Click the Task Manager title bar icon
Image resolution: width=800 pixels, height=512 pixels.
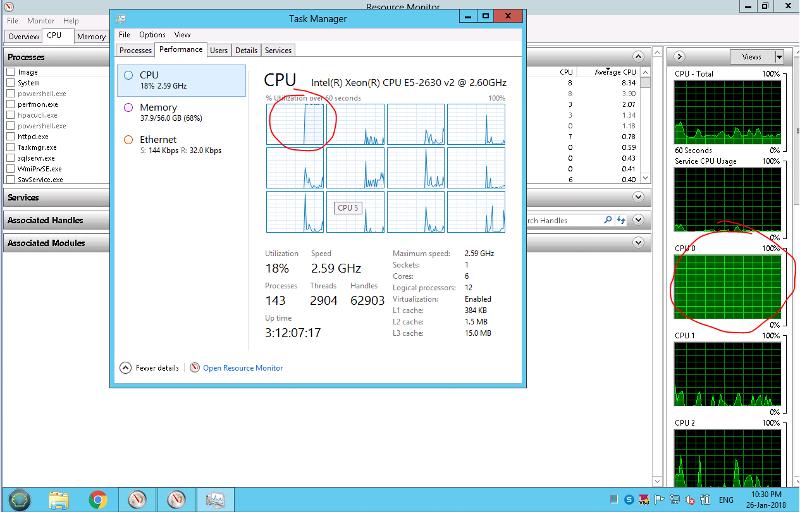click(121, 19)
